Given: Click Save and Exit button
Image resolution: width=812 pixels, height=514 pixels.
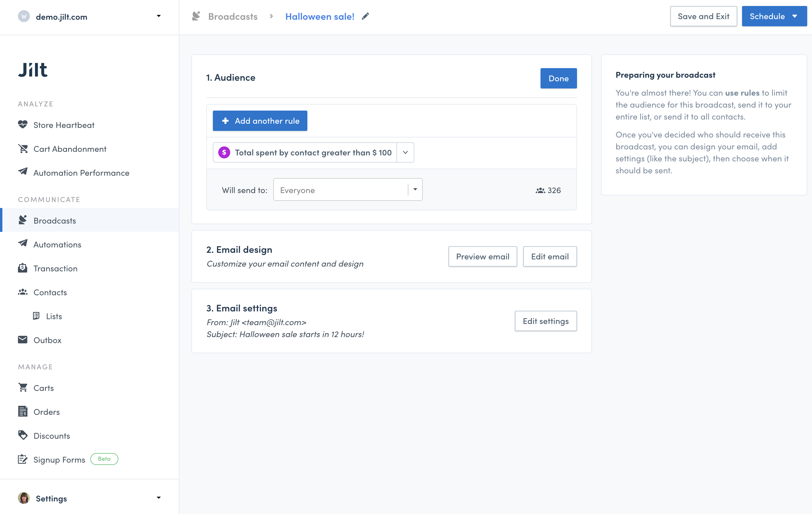Looking at the screenshot, I should (x=703, y=16).
